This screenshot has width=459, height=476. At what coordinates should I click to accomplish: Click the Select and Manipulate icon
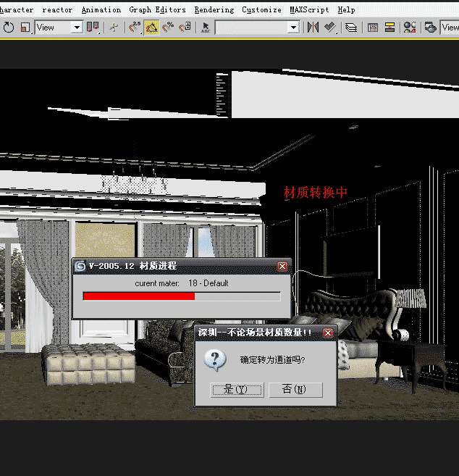tap(114, 28)
